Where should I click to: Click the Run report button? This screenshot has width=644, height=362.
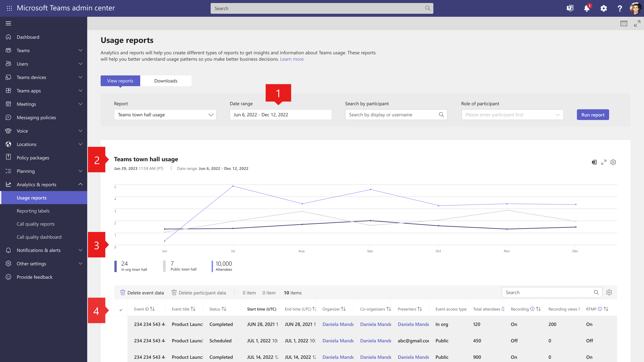click(x=593, y=115)
